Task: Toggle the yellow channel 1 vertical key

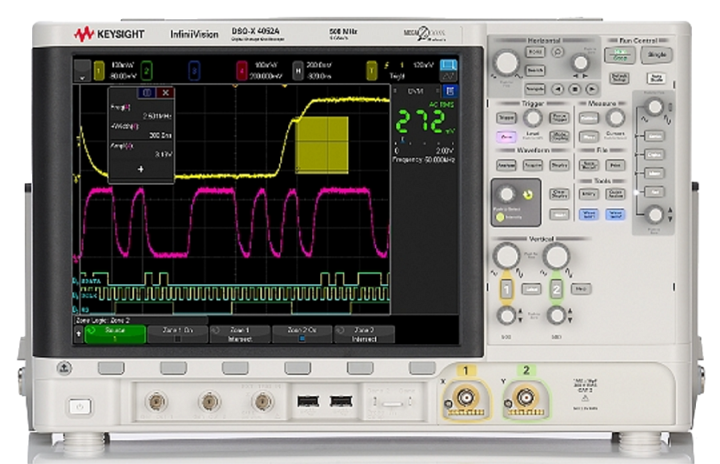Action: [506, 289]
